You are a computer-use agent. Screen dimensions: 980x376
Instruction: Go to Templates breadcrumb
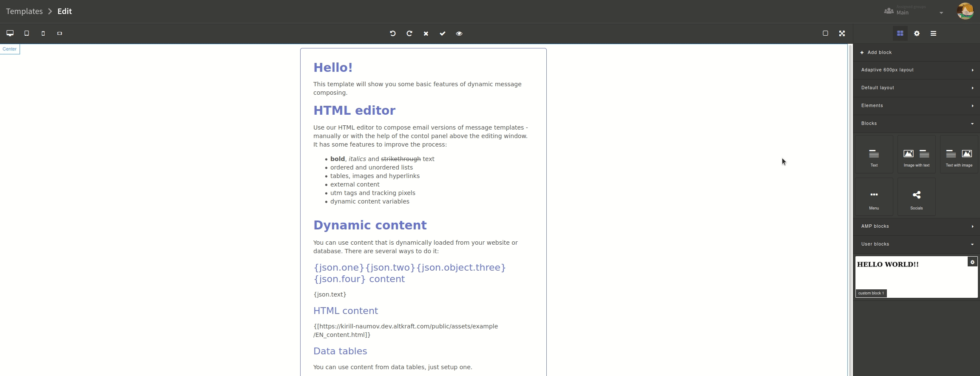coord(24,11)
